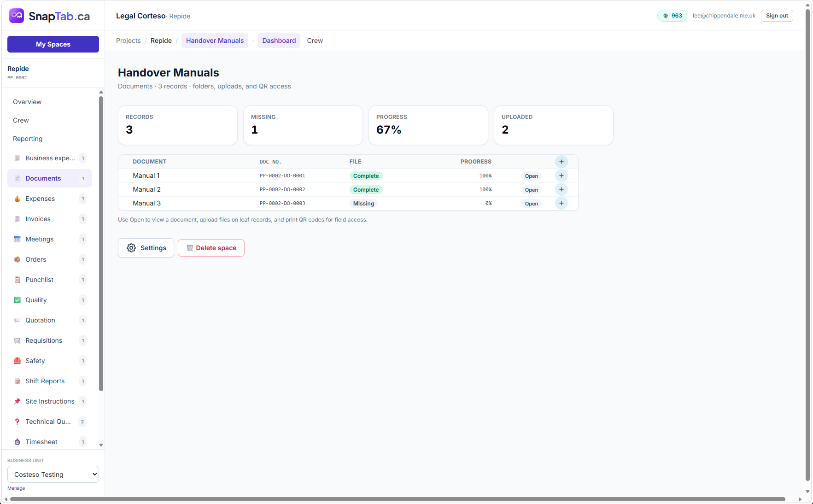Click the Quality checkmark icon in sidebar
Image resolution: width=813 pixels, height=504 pixels.
pyautogui.click(x=18, y=300)
